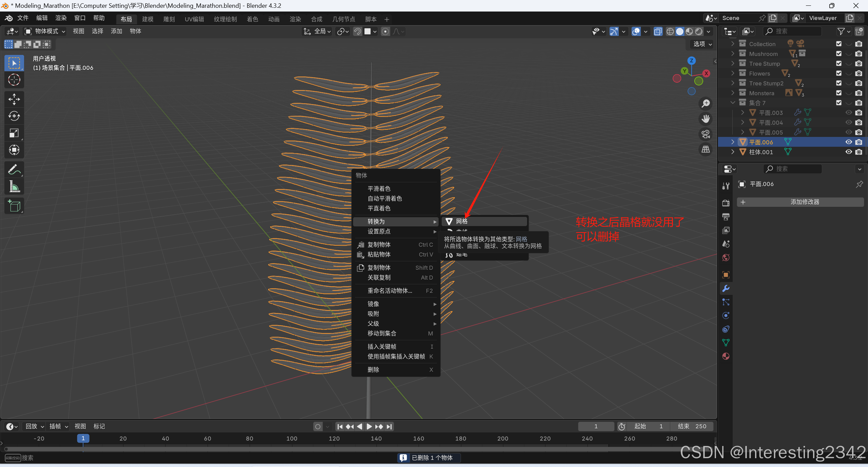This screenshot has height=467, width=868.
Task: Select the 3D Cursor tool
Action: pos(14,80)
